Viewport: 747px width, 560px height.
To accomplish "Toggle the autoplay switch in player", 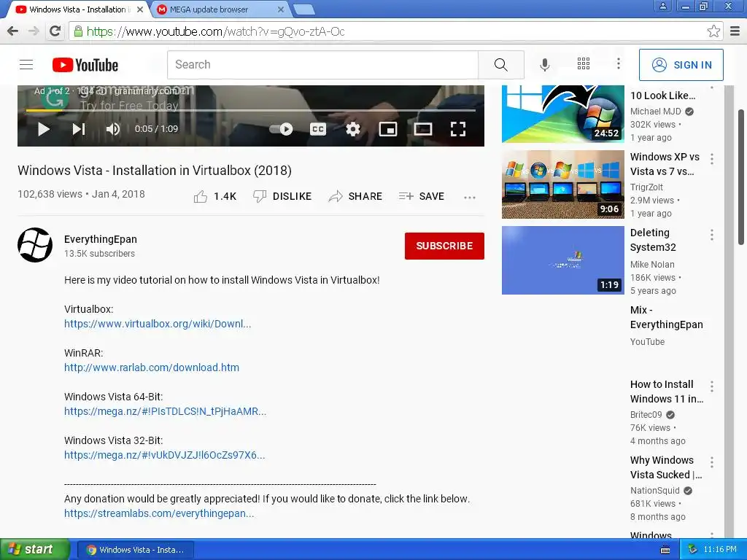I will [281, 129].
